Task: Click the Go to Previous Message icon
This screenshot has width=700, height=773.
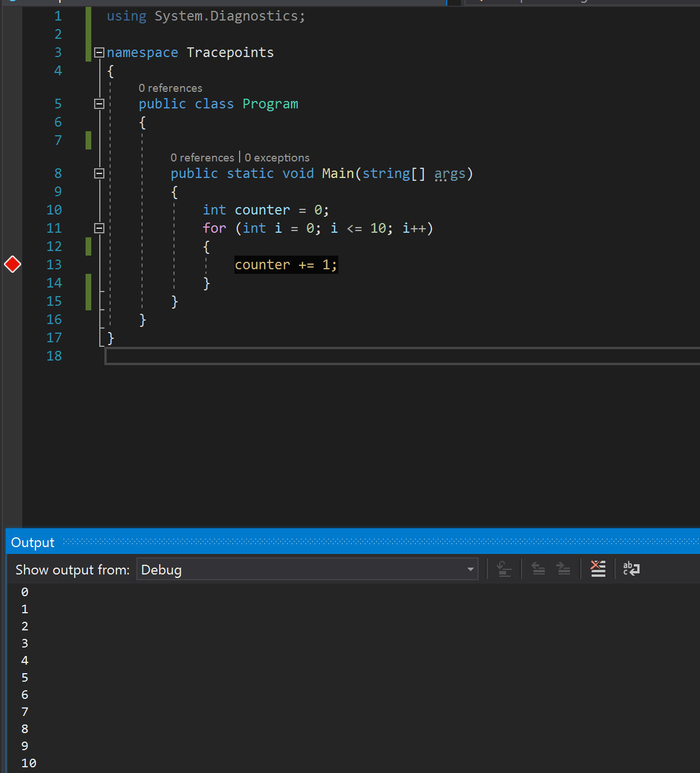Action: pyautogui.click(x=539, y=568)
